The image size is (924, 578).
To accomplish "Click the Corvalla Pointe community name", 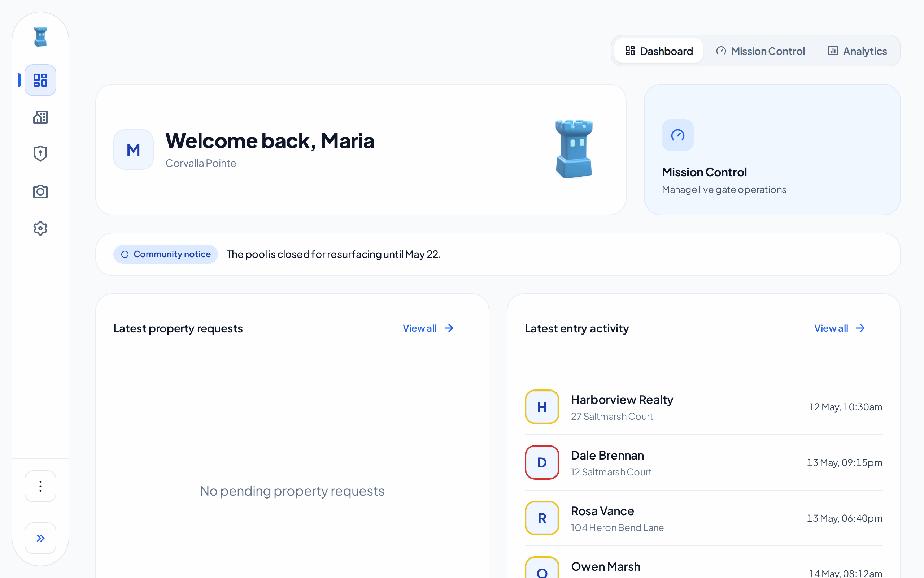I will coord(201,163).
